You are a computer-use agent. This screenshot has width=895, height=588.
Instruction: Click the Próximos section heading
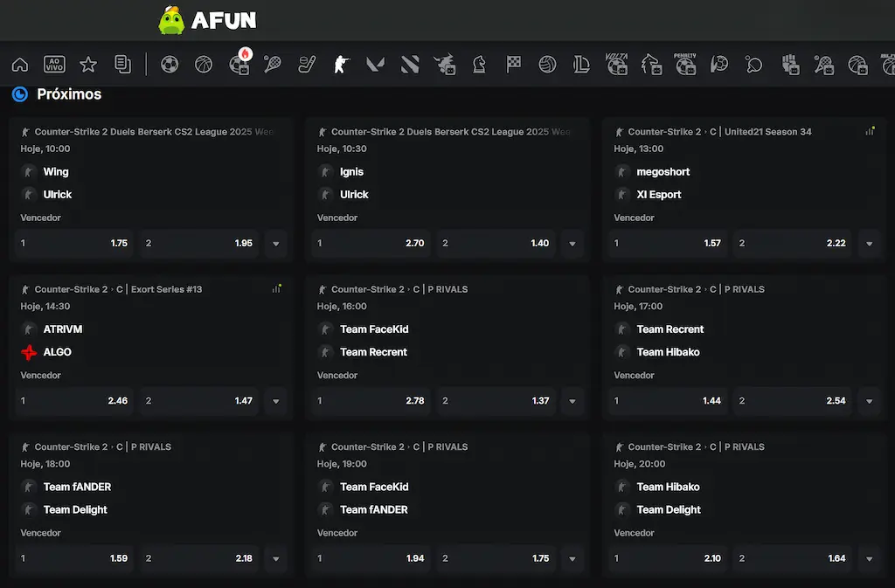tap(69, 94)
